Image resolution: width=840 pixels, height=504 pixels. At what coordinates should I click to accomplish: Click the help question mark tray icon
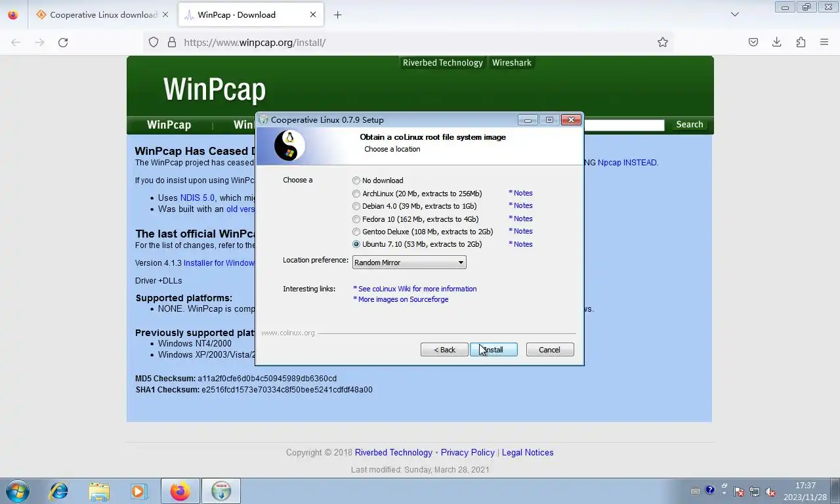tap(709, 490)
